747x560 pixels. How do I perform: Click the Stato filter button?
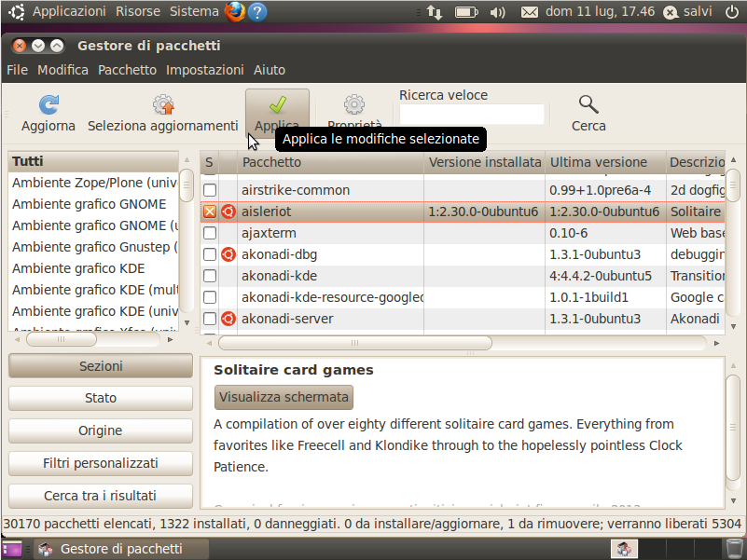[x=101, y=398]
